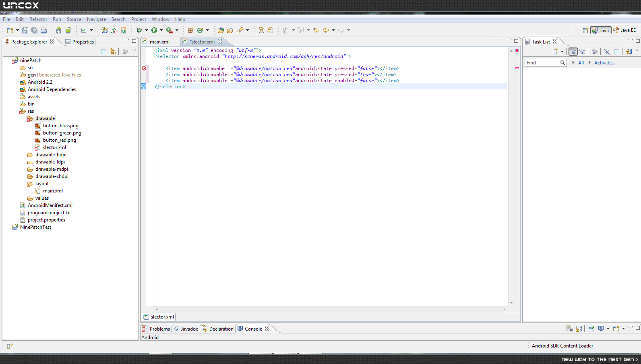641x364 pixels.
Task: Click the New Android test project icon
Action: tap(114, 30)
